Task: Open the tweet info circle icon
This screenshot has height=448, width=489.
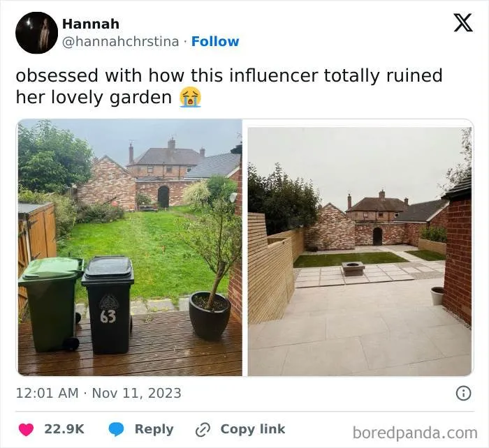Action: tap(463, 393)
